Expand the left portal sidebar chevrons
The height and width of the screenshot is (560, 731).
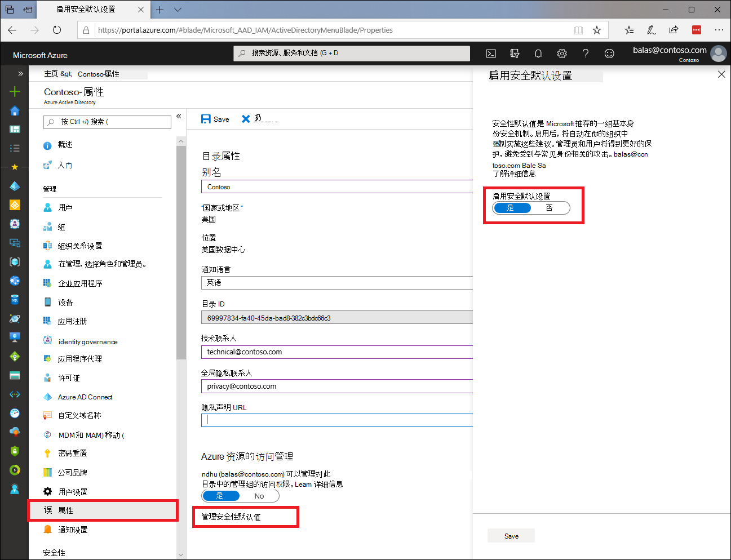coord(20,73)
